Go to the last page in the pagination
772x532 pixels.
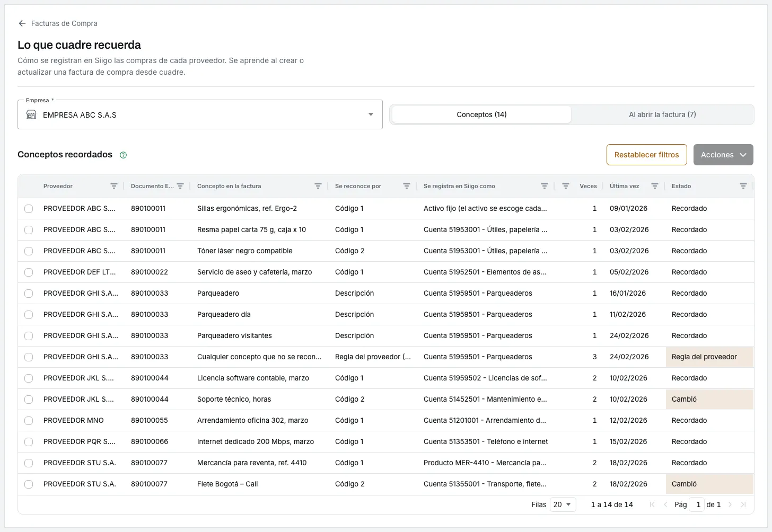743,504
